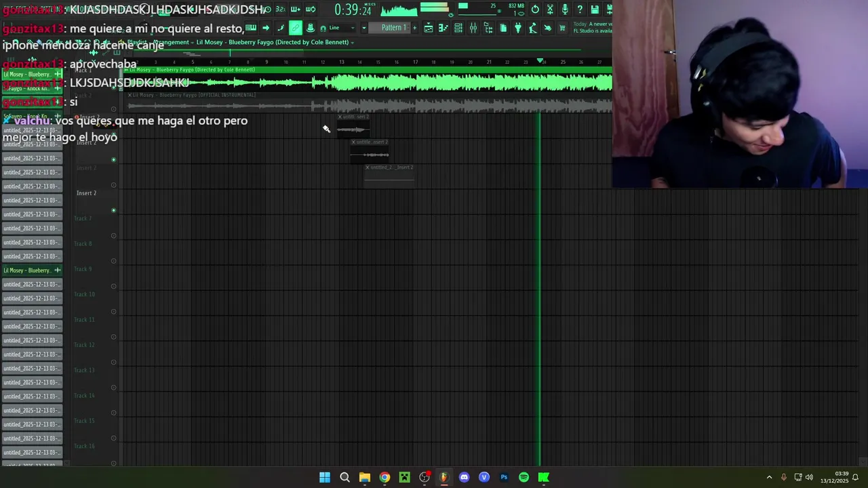Open Photoshop from the taskbar

pos(504,477)
